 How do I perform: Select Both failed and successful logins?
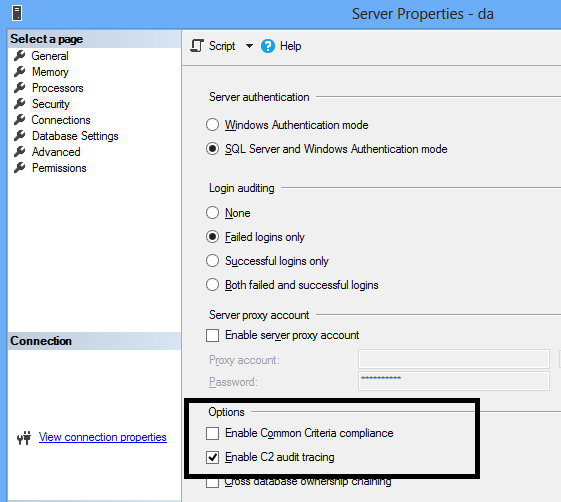pos(213,285)
